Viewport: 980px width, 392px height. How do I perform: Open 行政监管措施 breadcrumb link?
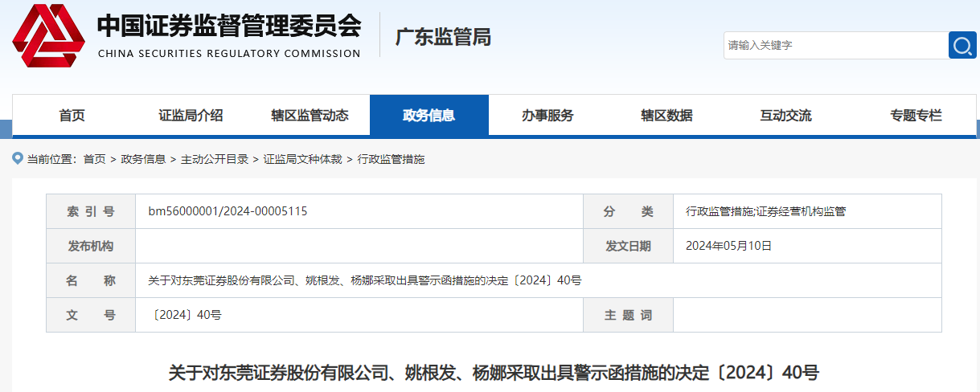[x=391, y=159]
